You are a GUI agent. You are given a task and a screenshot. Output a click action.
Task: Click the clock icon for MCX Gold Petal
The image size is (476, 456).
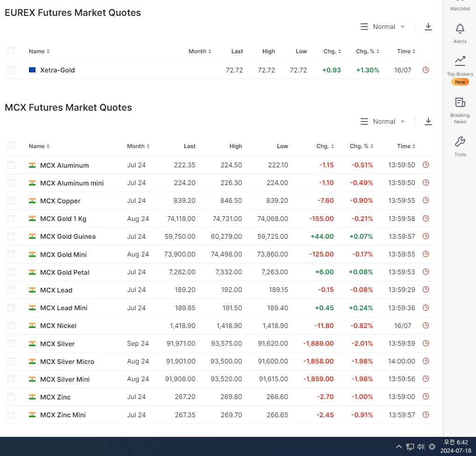tap(426, 272)
